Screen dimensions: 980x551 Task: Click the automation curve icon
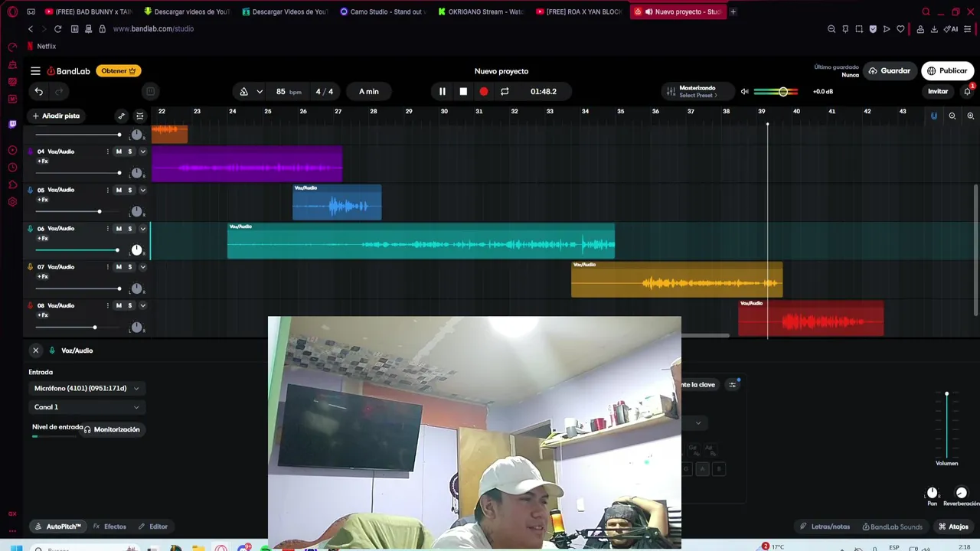121,116
